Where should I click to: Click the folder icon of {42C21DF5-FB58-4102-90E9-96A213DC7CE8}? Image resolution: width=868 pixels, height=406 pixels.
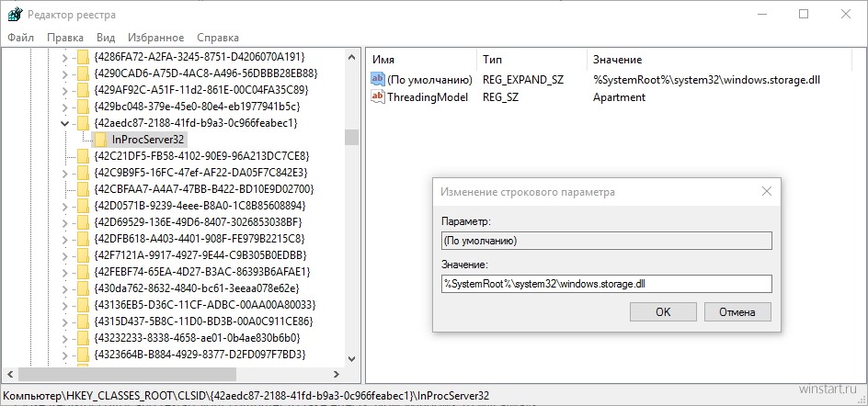point(83,156)
